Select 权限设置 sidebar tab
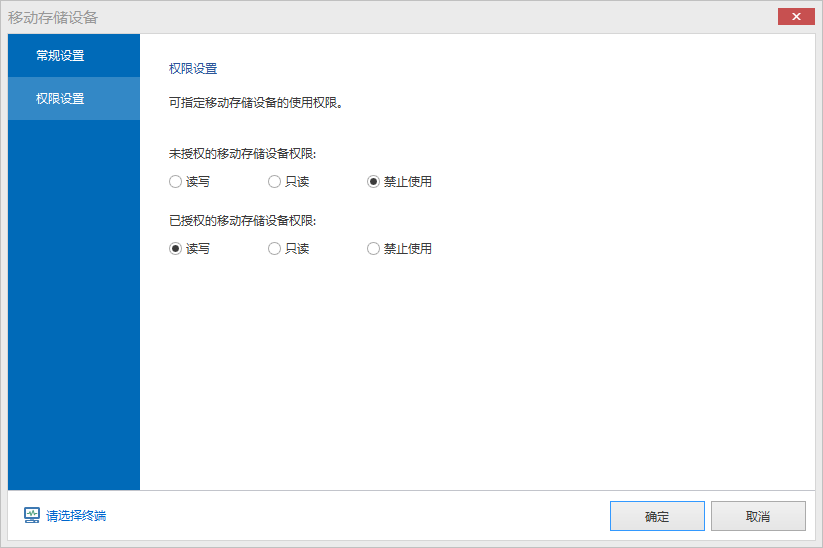Screen dimensions: 823x548 click(x=74, y=99)
